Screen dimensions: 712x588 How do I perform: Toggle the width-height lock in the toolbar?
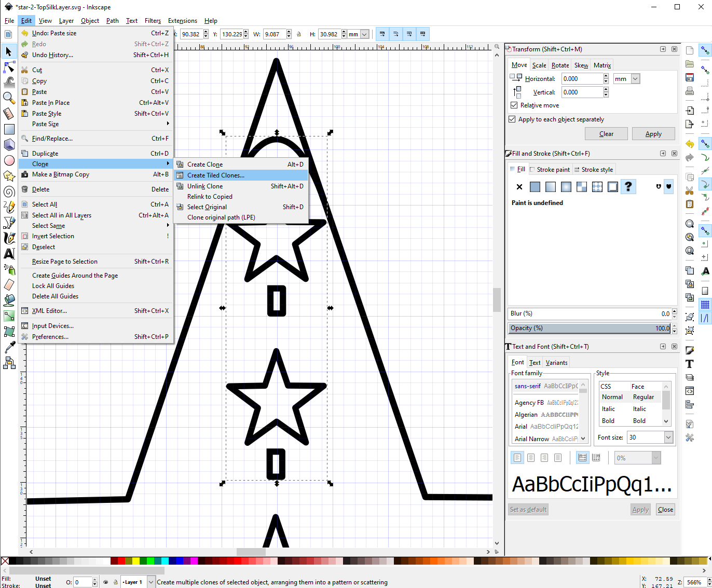299,34
